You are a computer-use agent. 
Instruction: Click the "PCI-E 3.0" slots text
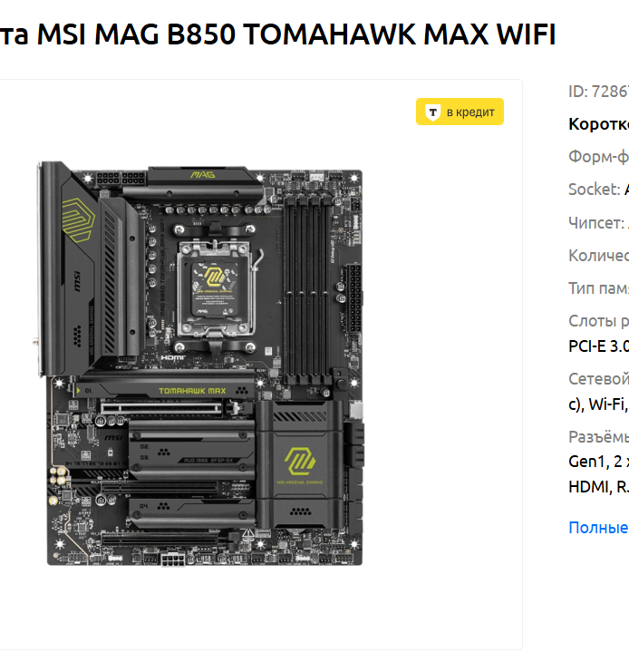(598, 346)
